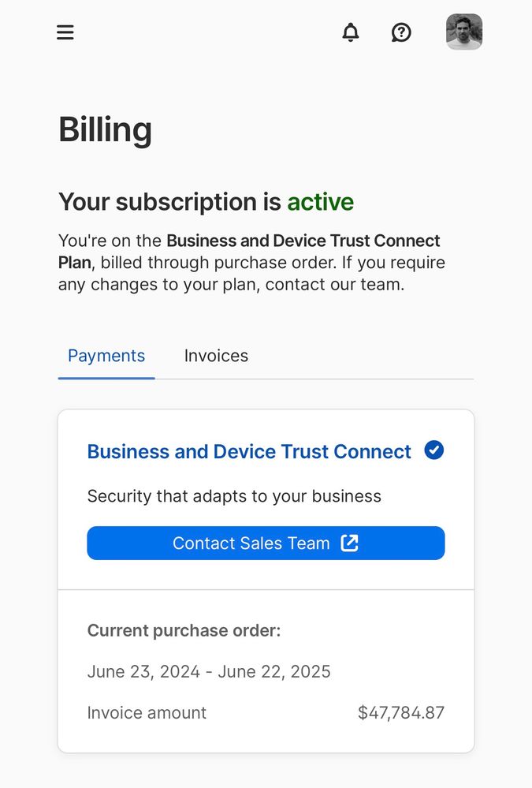Click the Billing page heading

105,129
